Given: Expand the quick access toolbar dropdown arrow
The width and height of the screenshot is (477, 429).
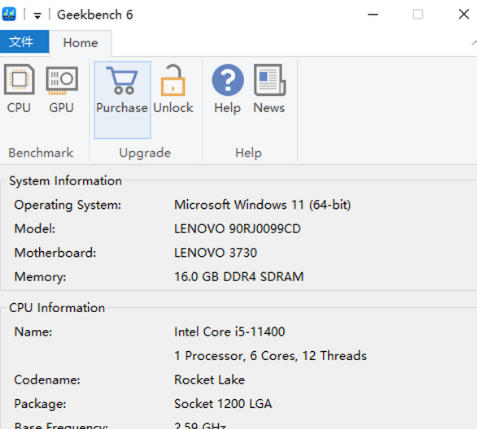Looking at the screenshot, I should [37, 15].
